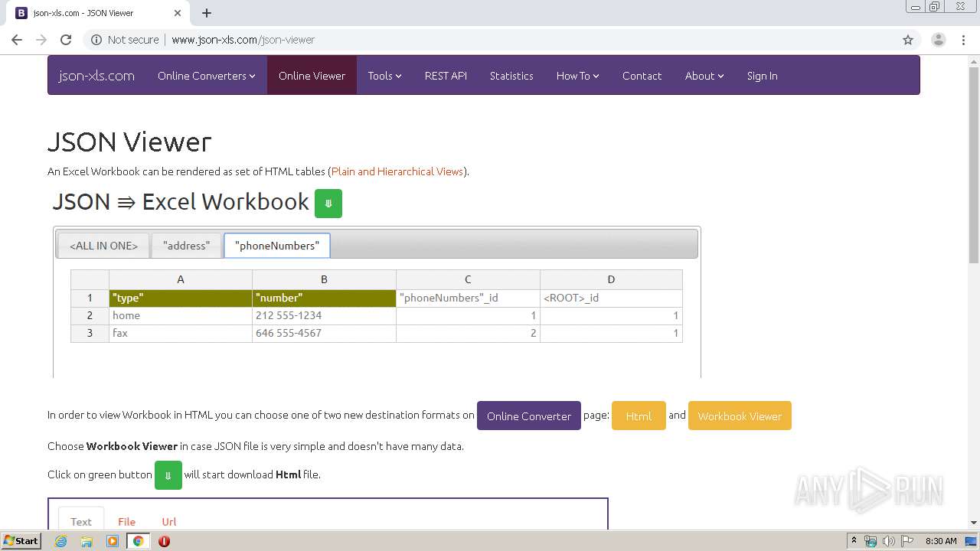Click the yellow Workbook Viewer button
The width and height of the screenshot is (980, 551).
coord(740,416)
